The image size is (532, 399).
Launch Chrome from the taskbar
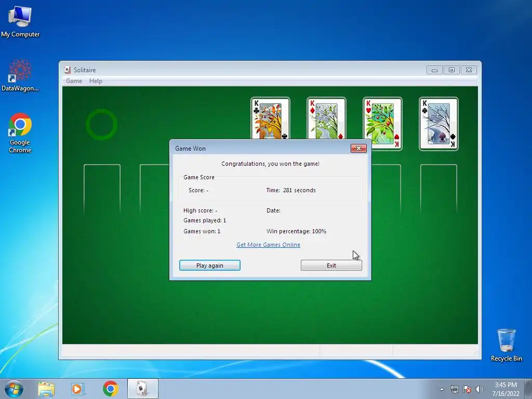click(x=110, y=389)
